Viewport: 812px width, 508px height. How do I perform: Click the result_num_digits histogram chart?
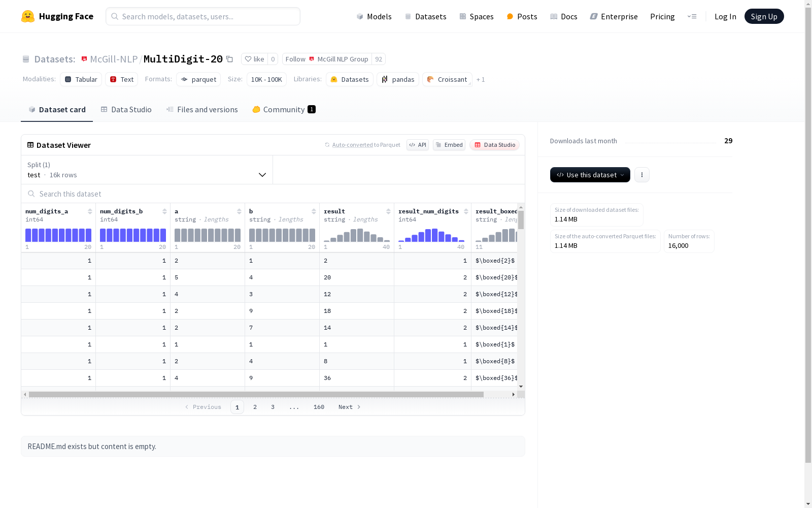pyautogui.click(x=431, y=235)
